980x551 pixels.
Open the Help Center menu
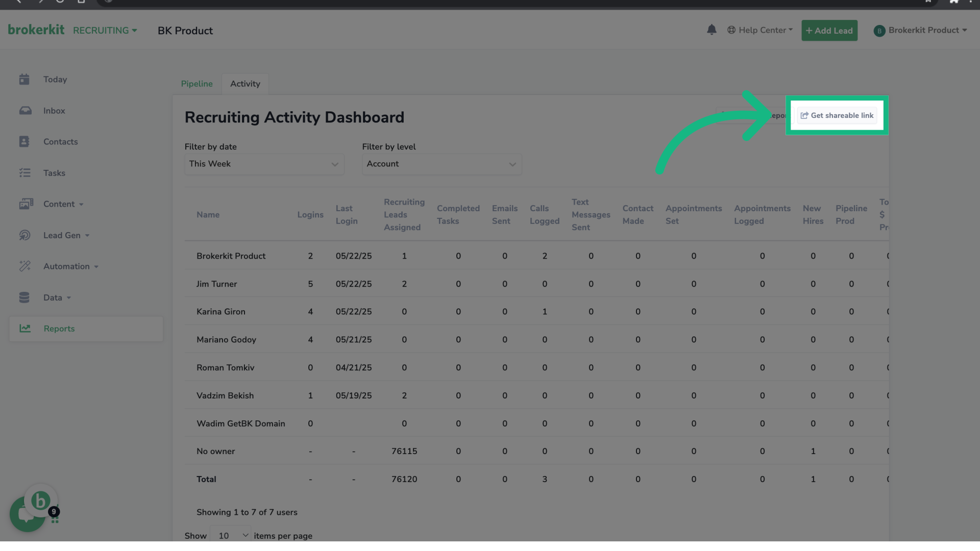click(x=760, y=30)
